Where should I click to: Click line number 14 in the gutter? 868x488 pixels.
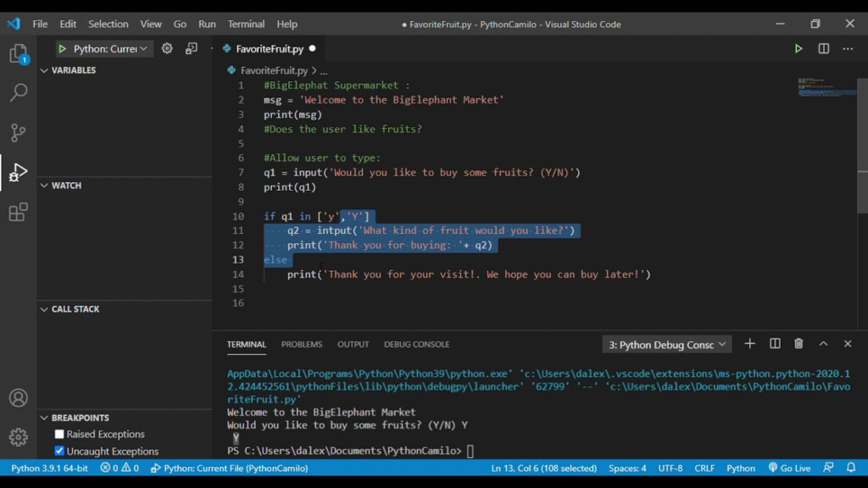238,274
